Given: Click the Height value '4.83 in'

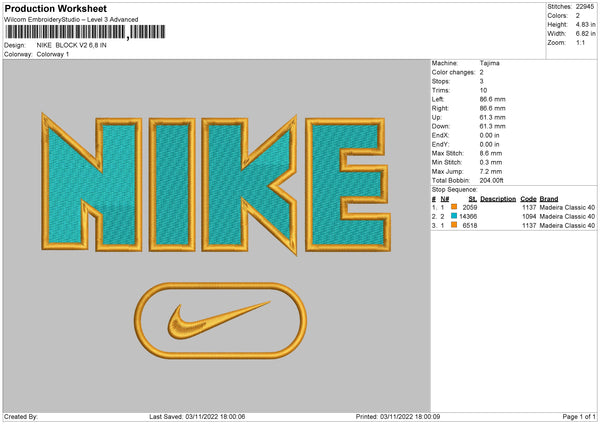Looking at the screenshot, I should (x=585, y=24).
